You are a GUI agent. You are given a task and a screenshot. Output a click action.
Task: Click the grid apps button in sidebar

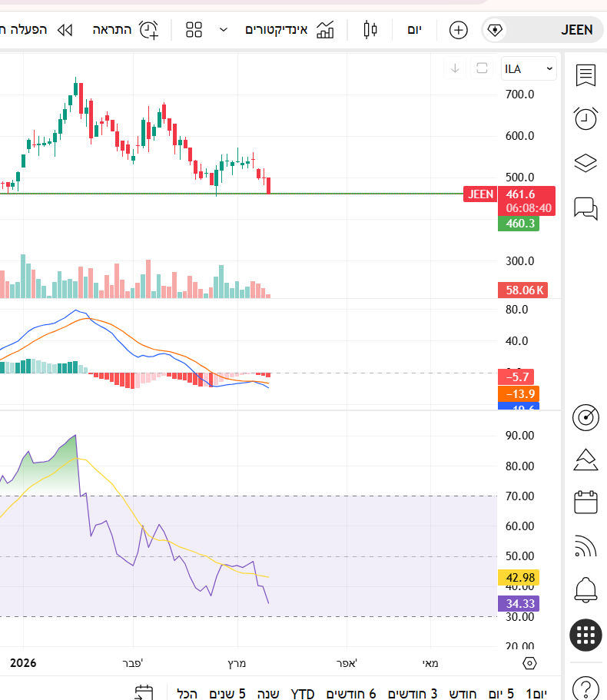click(x=585, y=635)
